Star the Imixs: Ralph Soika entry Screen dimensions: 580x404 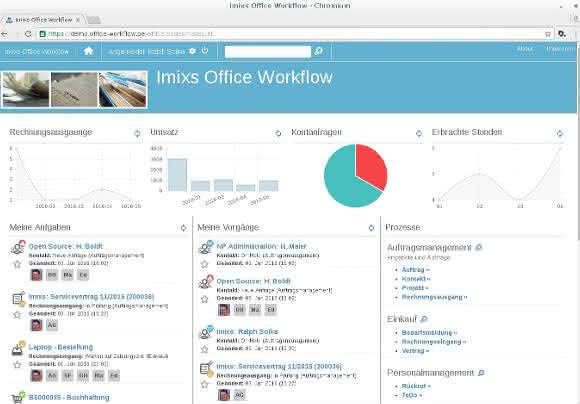tap(205, 349)
